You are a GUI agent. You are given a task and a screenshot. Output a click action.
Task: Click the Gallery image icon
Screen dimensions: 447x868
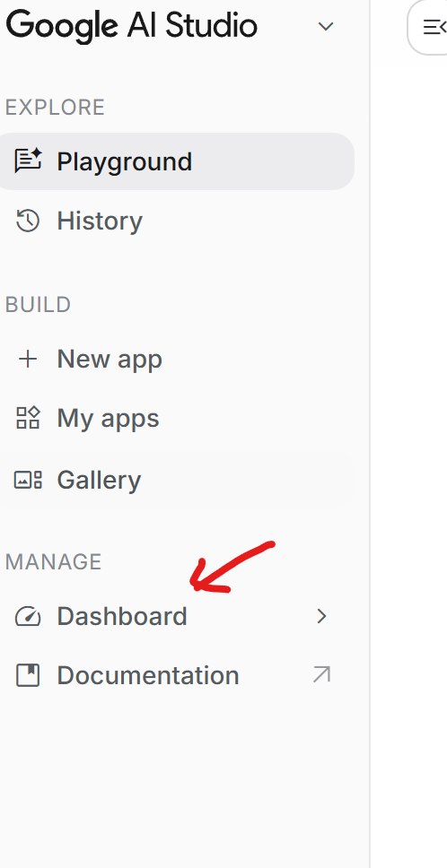(28, 480)
